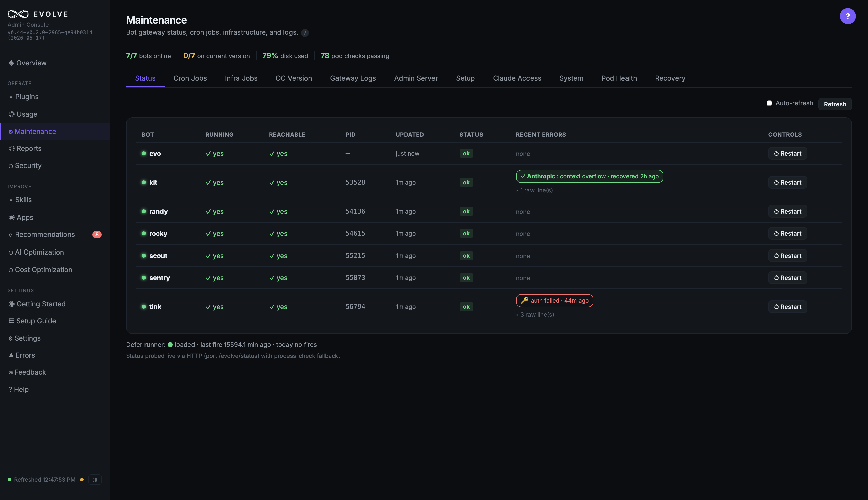
Task: Click the small help icon beside the subtitle
Action: tap(305, 33)
